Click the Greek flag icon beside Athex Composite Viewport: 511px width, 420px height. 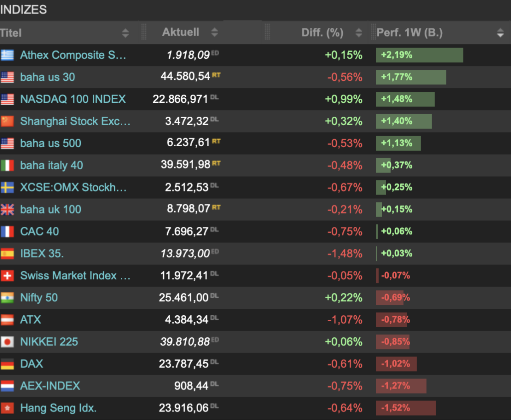[7, 55]
